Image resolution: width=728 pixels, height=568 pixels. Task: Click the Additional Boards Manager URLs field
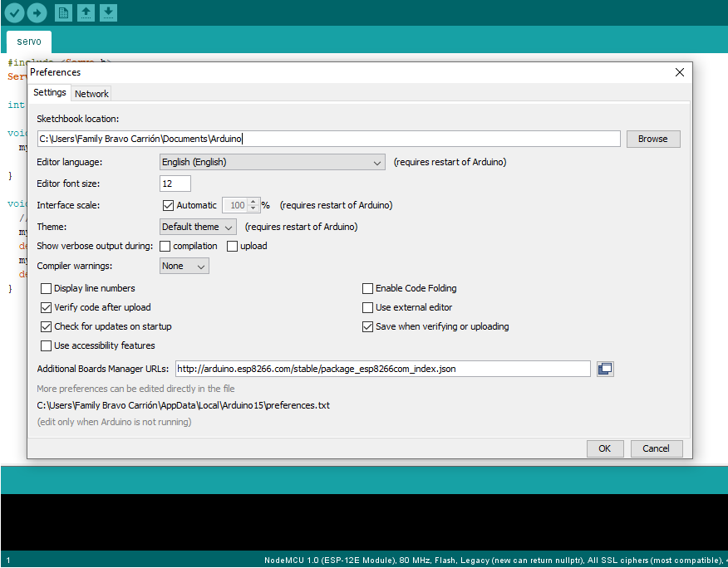pyautogui.click(x=383, y=369)
